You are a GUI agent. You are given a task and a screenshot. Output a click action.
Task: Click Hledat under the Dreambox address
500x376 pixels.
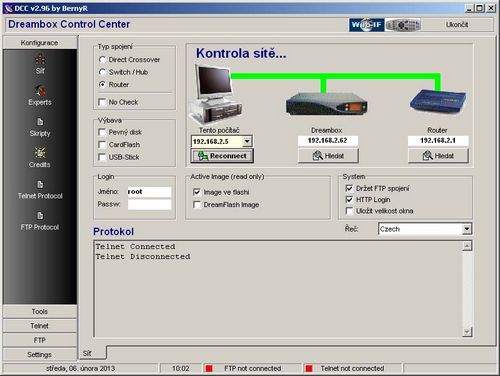[x=328, y=156]
